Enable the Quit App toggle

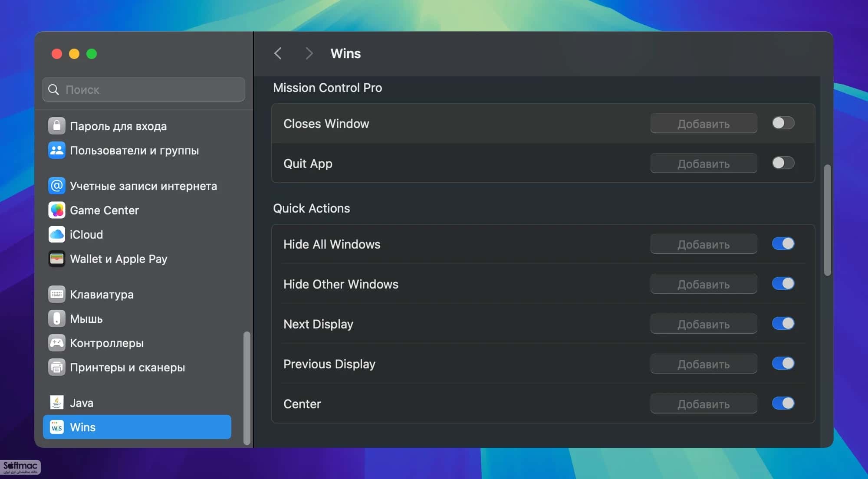tap(783, 163)
